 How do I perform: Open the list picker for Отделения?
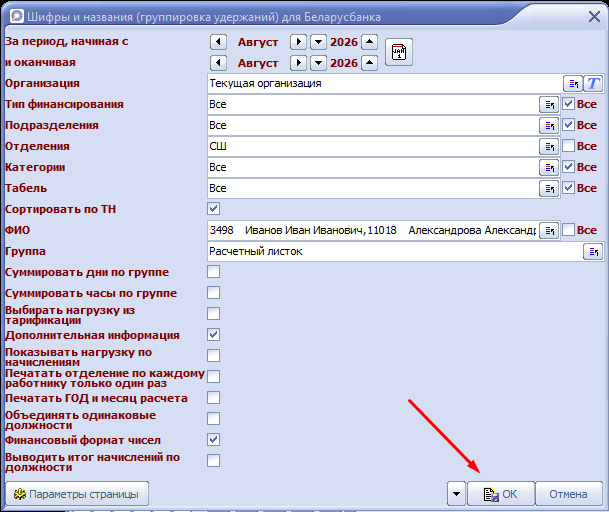point(549,146)
